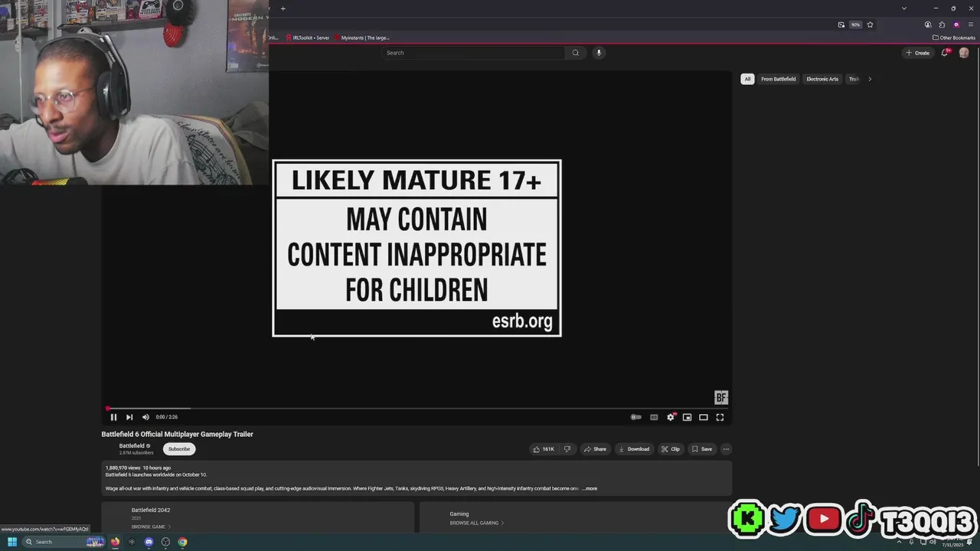
Task: Open the extensions puzzle icon
Action: 942,24
